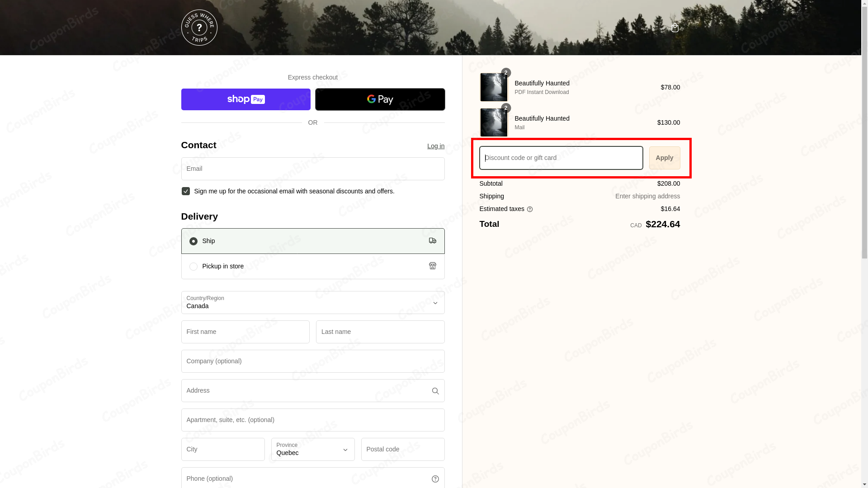Click the page vertical scrollbar
The height and width of the screenshot is (488, 868).
(864, 136)
